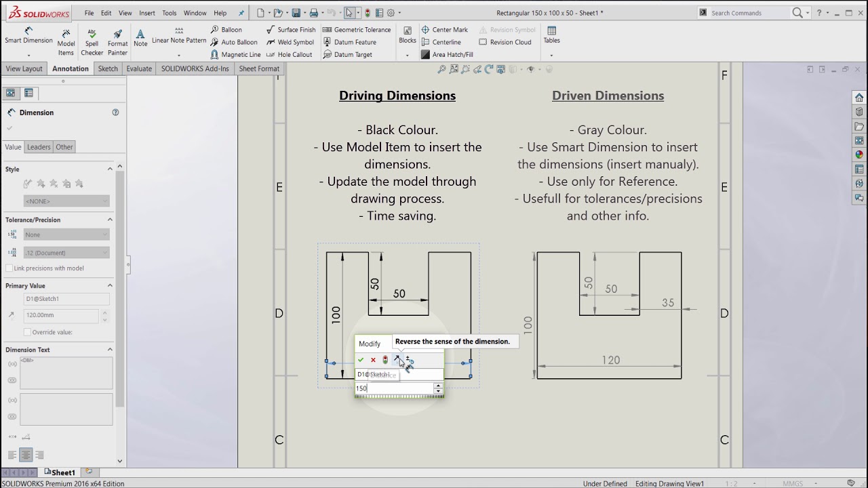Screen dimensions: 868x488
Task: Insert a Revision Cloud
Action: 505,42
